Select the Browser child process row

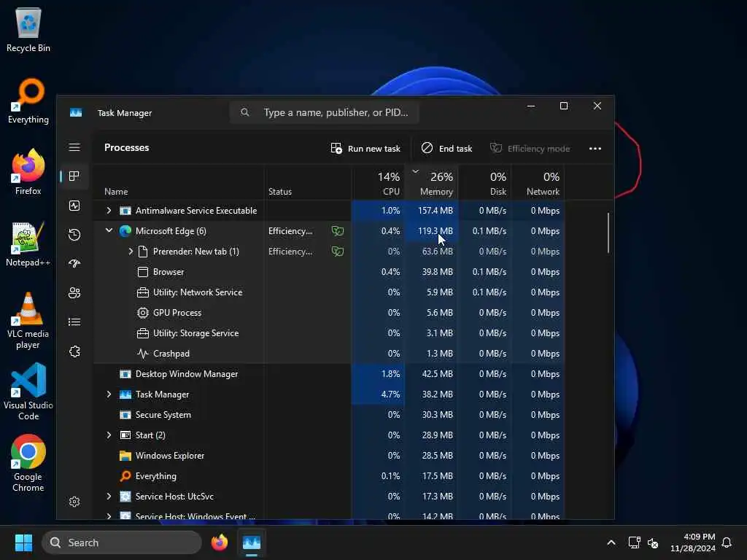click(x=329, y=272)
